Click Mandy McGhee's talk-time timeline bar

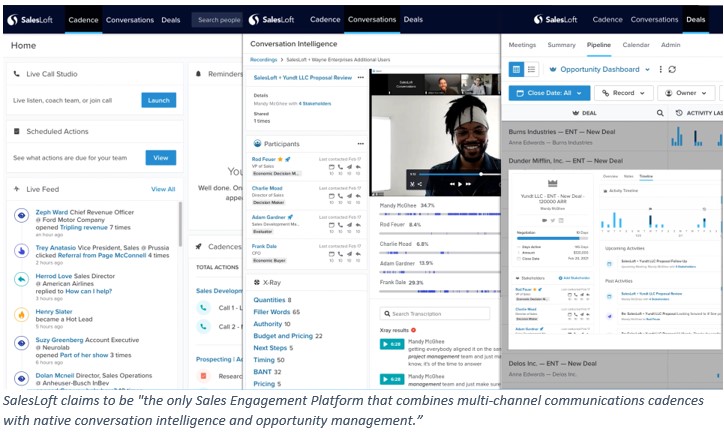click(x=440, y=214)
